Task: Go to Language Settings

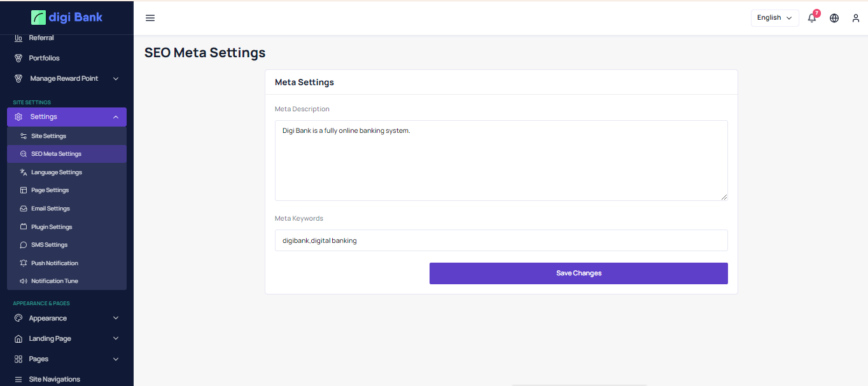Action: [x=56, y=172]
